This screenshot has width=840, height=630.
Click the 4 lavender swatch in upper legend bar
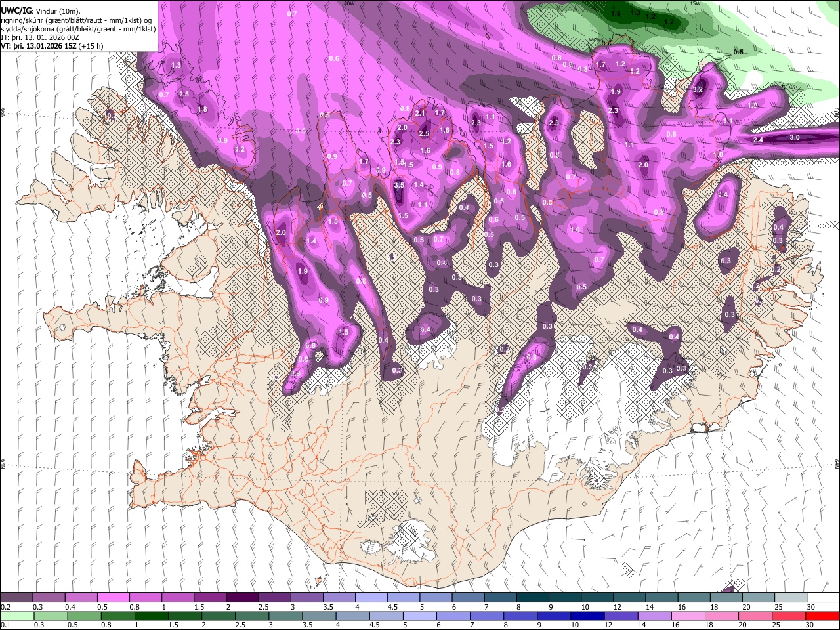(370, 597)
